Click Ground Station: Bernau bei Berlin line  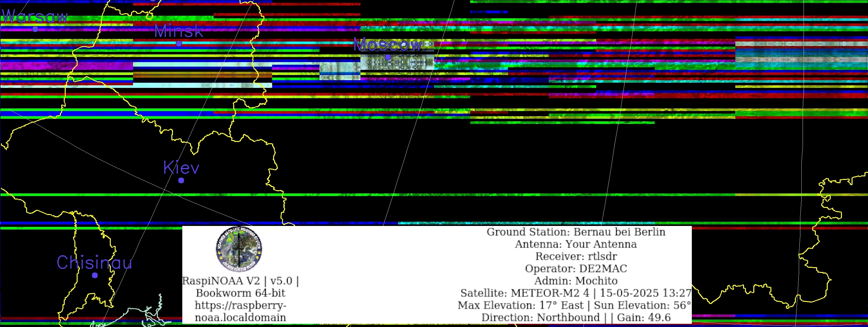(x=576, y=232)
